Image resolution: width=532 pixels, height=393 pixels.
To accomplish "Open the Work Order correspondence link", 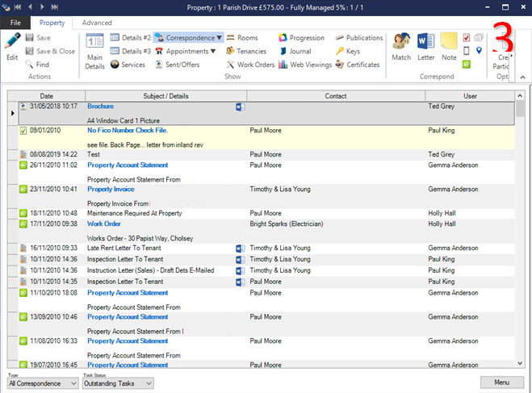I will pos(104,224).
